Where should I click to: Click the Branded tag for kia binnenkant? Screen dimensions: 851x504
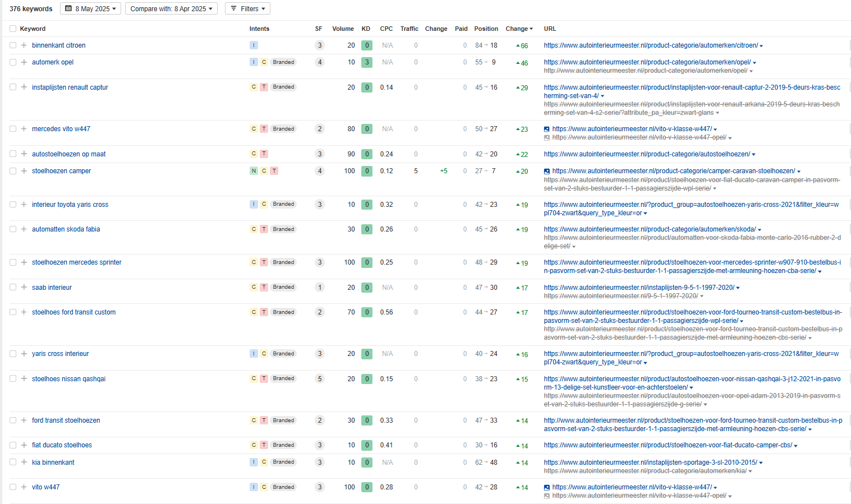click(283, 463)
